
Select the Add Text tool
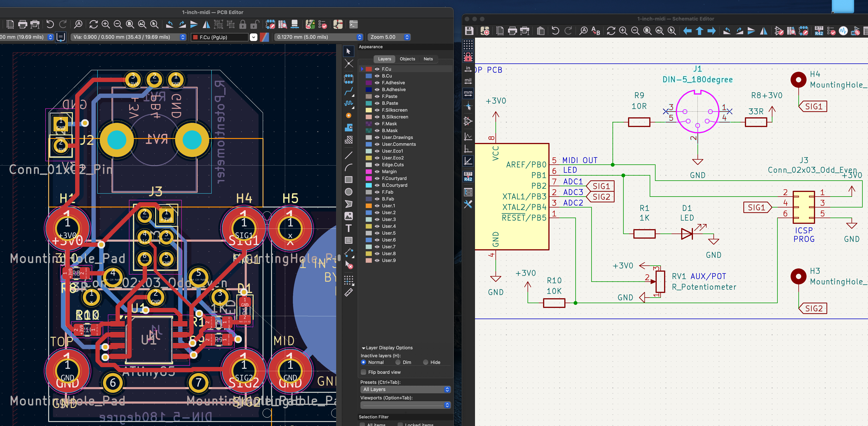tap(349, 228)
